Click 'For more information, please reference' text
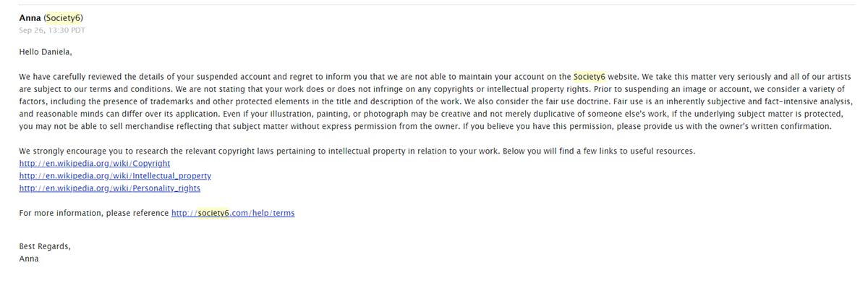 pyautogui.click(x=94, y=213)
